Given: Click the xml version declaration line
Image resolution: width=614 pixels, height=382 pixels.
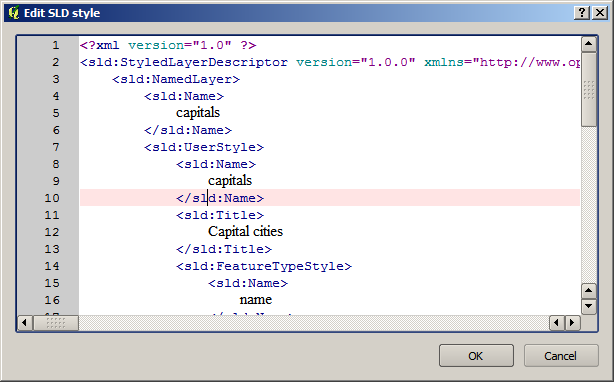Looking at the screenshot, I should 168,45.
